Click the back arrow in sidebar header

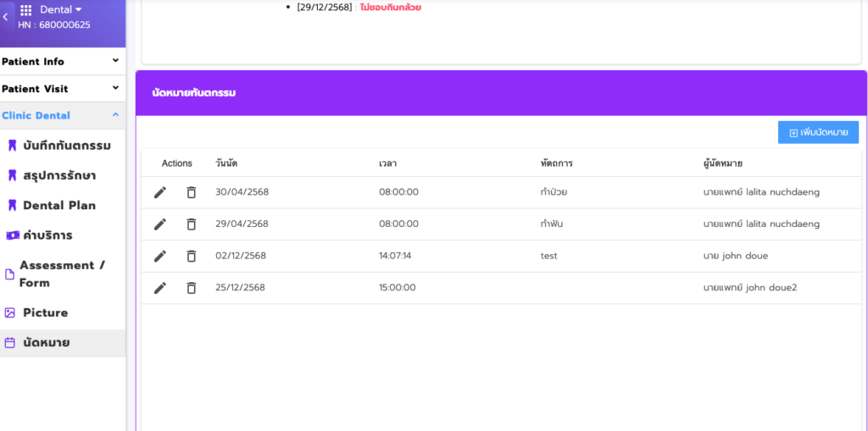(6, 17)
